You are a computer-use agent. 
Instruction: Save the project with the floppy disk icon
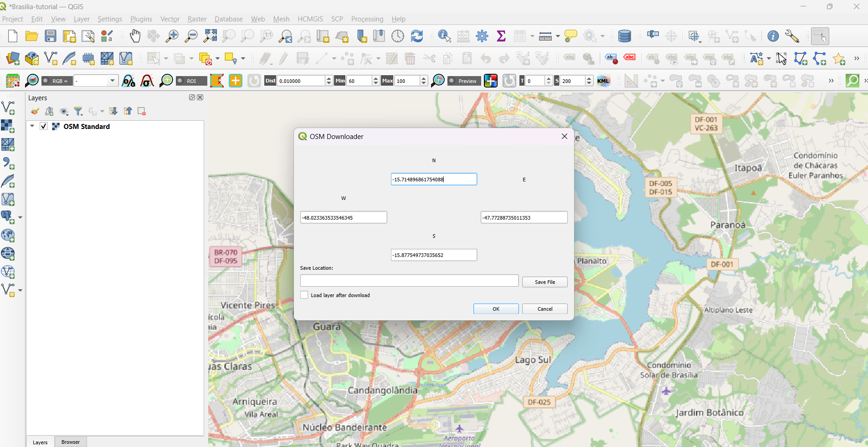click(50, 36)
